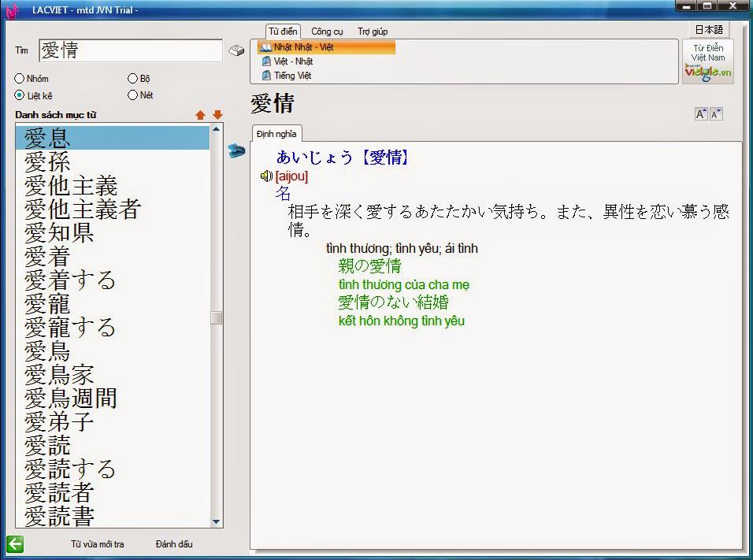Open the Từ điển tab
This screenshot has width=753, height=560.
pyautogui.click(x=283, y=32)
